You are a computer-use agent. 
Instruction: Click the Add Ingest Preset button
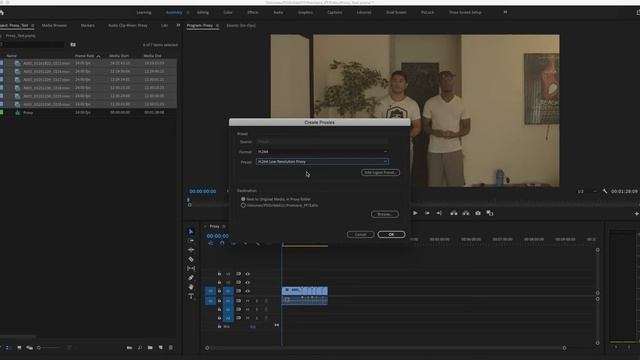click(x=380, y=172)
